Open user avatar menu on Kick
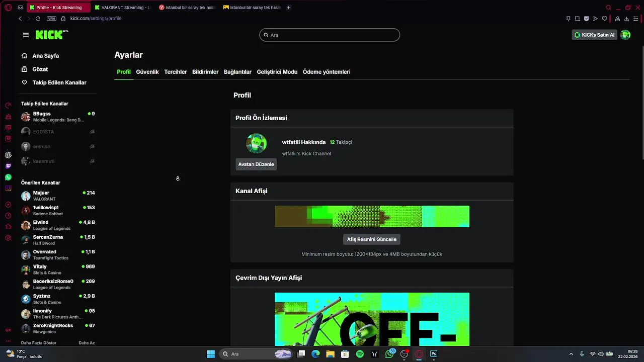644x362 pixels. 625,35
